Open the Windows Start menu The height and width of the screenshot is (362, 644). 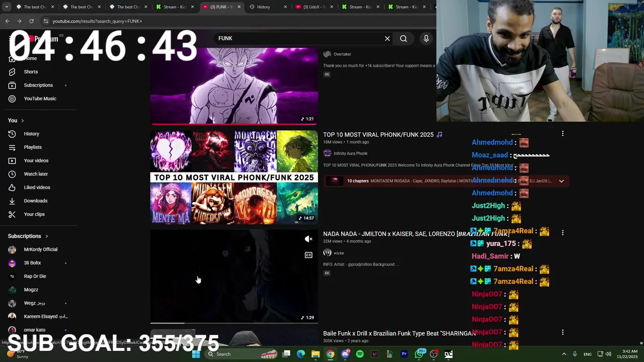196,354
